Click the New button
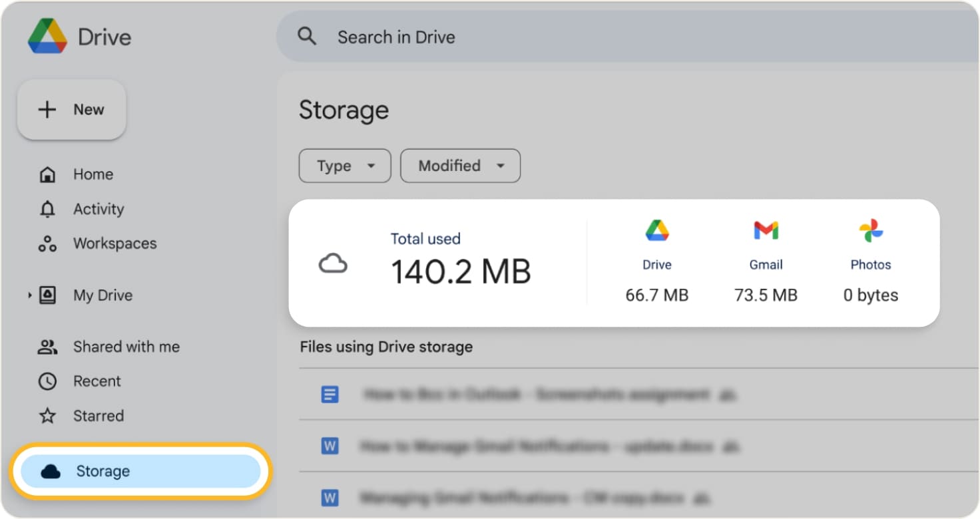980x519 pixels. 71,109
